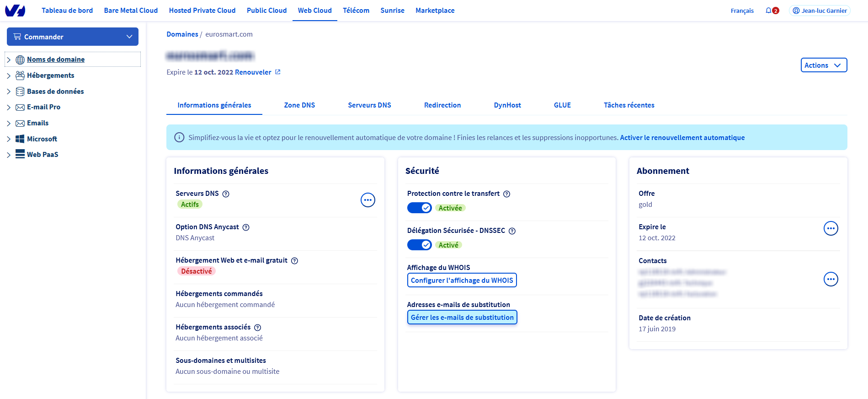
Task: Click the OVH logo icon
Action: pos(15,11)
